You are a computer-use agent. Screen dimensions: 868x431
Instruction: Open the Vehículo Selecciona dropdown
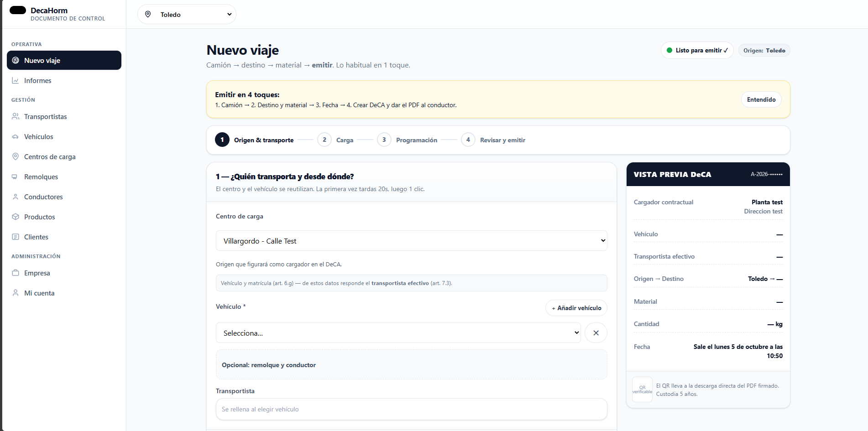tap(398, 333)
